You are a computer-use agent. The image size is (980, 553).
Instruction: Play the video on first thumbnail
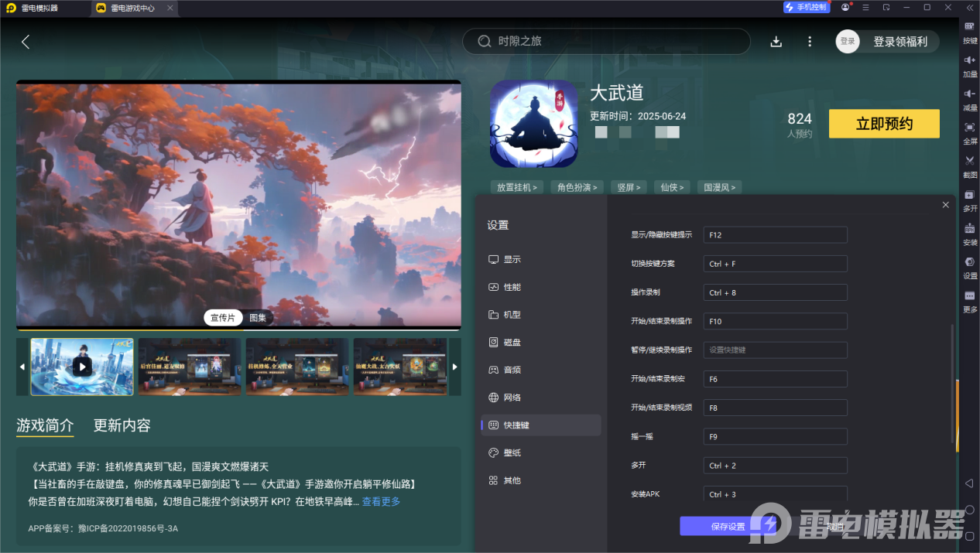point(82,367)
